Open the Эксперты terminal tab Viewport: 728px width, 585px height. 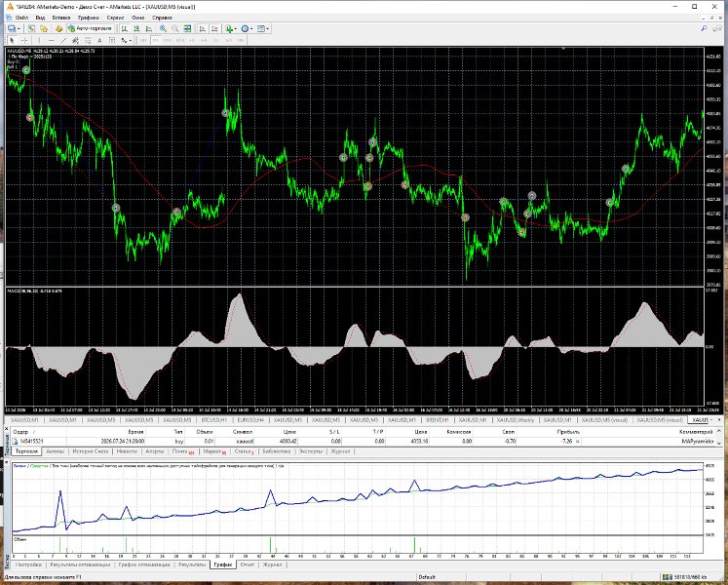tap(310, 451)
